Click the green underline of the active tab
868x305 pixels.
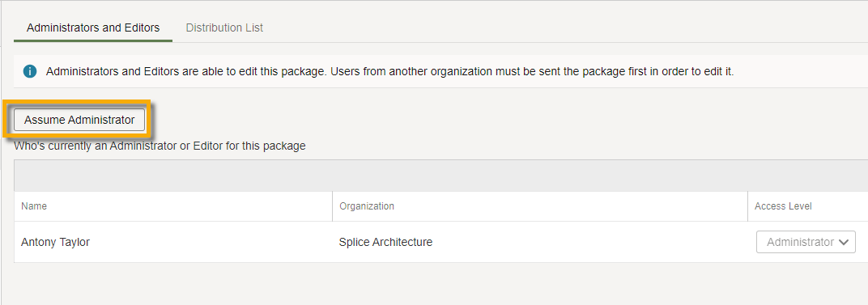[x=93, y=41]
